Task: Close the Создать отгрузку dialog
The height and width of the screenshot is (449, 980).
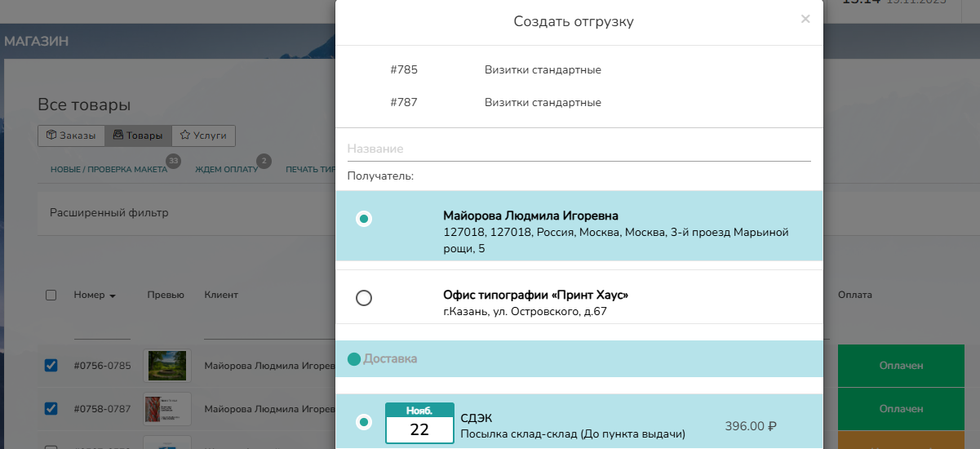Action: pyautogui.click(x=805, y=19)
